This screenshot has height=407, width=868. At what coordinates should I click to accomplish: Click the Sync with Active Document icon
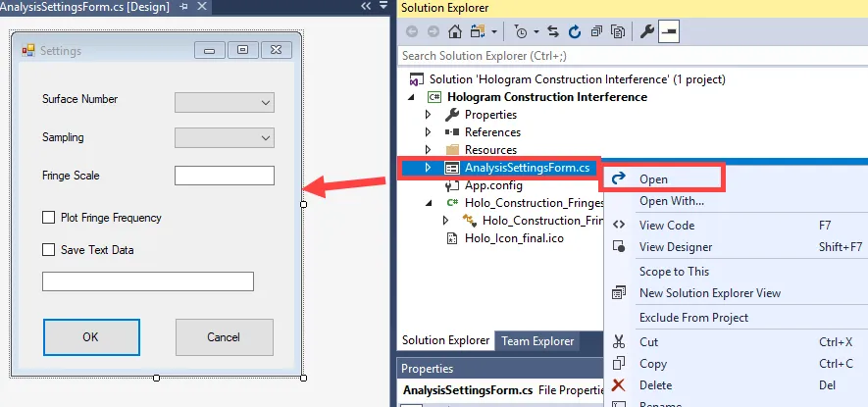click(553, 31)
